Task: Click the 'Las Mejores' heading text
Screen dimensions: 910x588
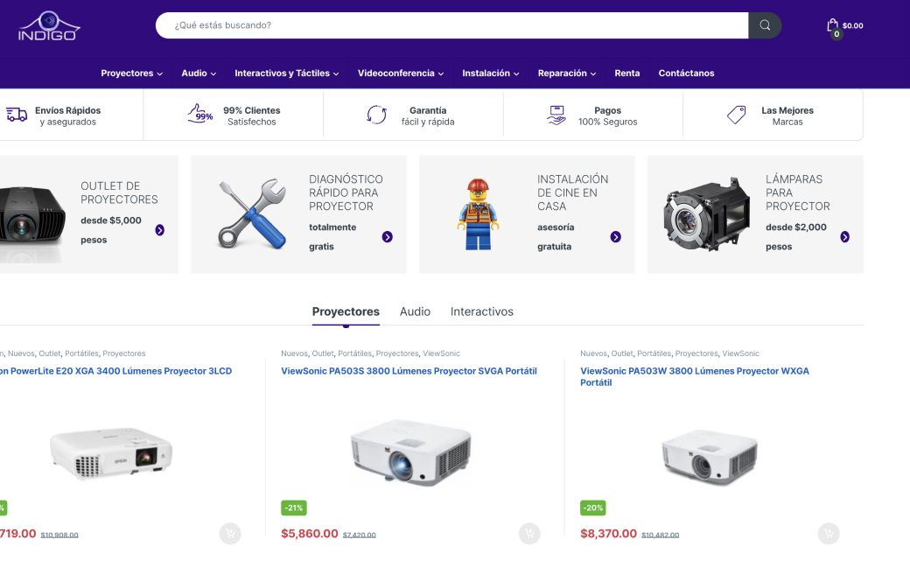Action: pyautogui.click(x=787, y=110)
